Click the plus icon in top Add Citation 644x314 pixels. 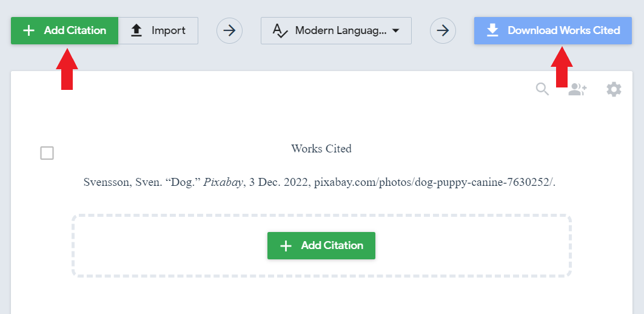click(x=29, y=30)
